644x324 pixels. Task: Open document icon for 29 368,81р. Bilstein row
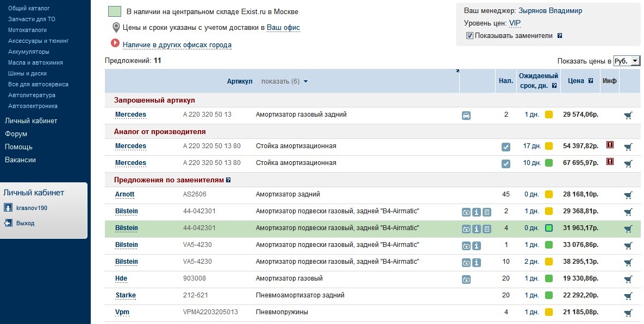(487, 212)
